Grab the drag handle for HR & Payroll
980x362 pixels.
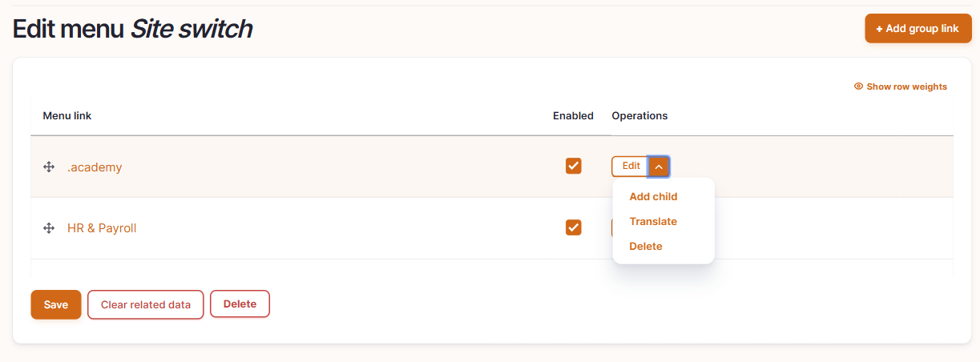[x=49, y=228]
